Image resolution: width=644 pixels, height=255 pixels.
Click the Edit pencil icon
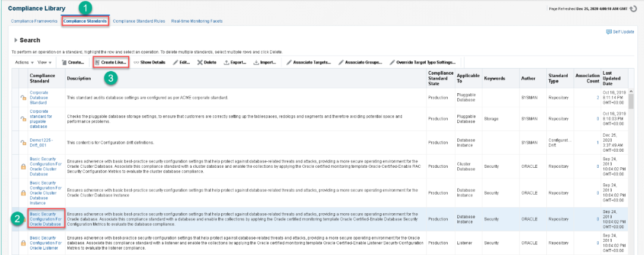175,62
